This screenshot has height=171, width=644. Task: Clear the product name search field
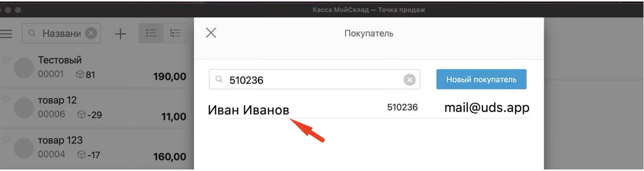coord(91,33)
